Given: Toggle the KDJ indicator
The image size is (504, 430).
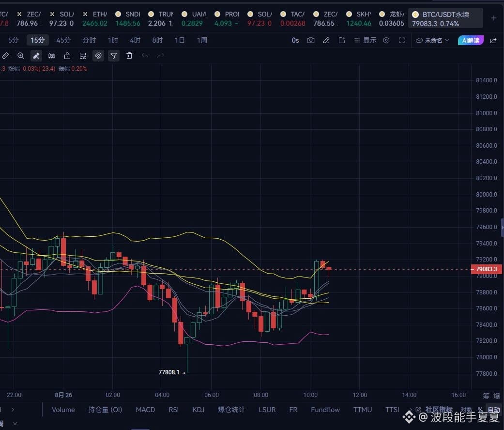Looking at the screenshot, I should click(x=199, y=410).
